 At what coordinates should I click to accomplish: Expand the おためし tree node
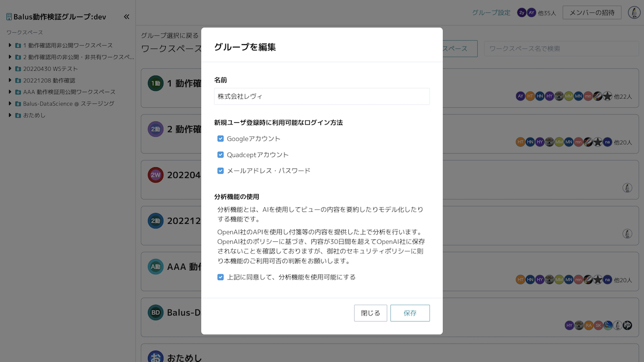point(10,115)
